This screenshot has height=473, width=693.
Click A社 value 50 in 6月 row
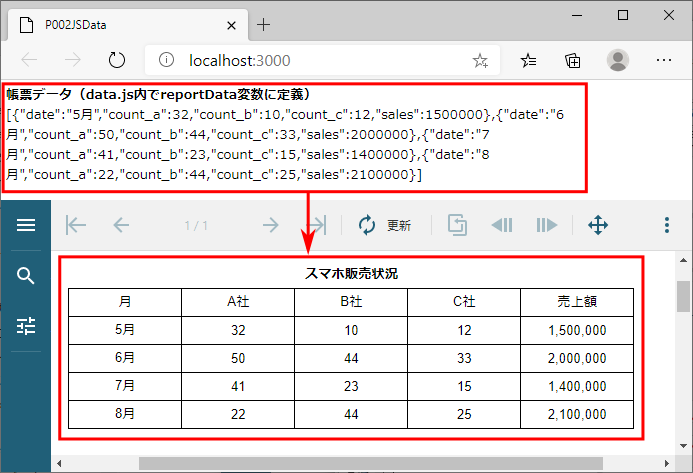238,358
